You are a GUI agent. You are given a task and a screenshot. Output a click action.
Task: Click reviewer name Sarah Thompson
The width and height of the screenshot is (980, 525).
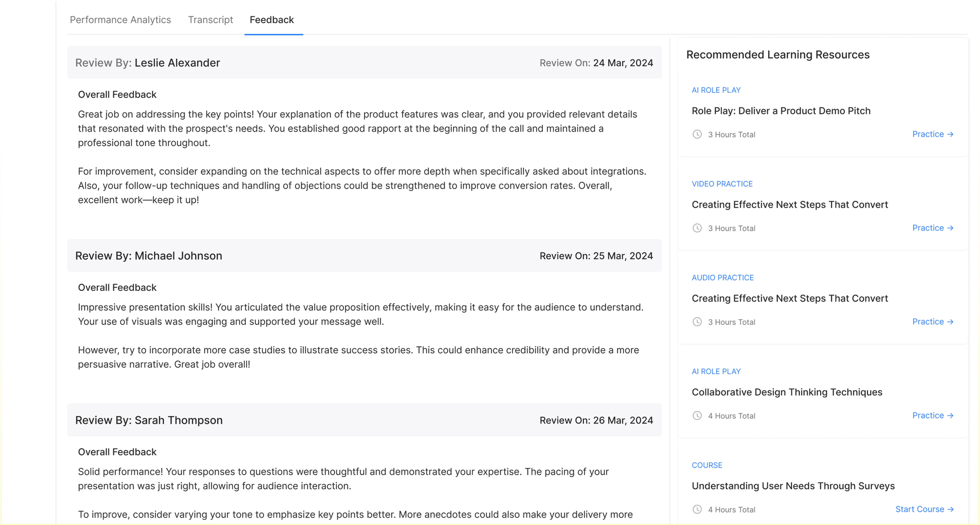tap(179, 420)
